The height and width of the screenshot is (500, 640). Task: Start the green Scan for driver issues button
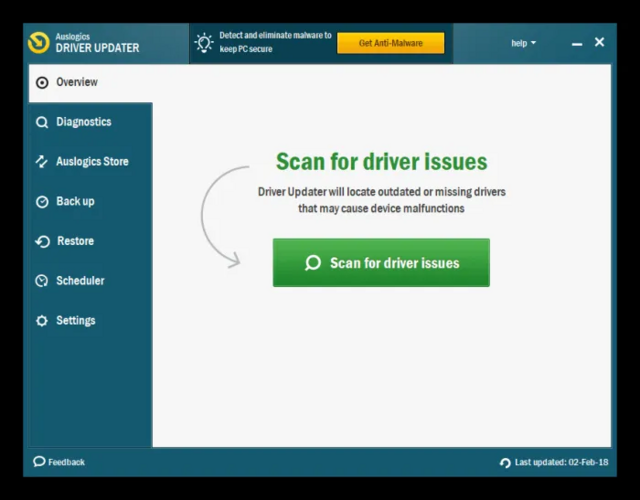[x=381, y=263]
